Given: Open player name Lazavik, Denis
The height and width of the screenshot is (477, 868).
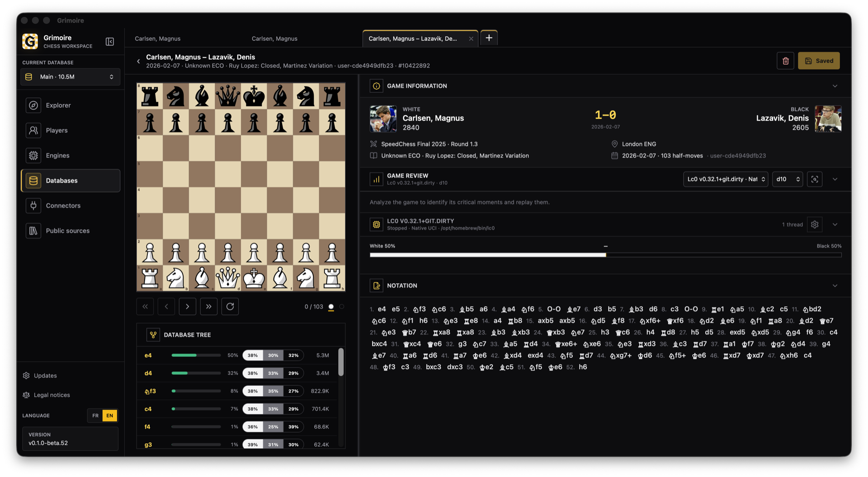Looking at the screenshot, I should click(x=782, y=118).
